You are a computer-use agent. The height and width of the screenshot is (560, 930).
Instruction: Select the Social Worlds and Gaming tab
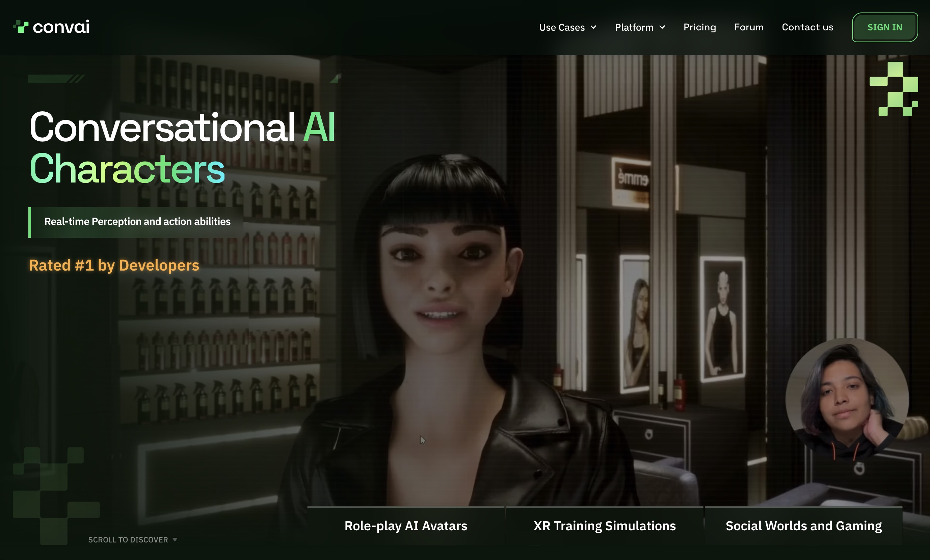tap(803, 526)
